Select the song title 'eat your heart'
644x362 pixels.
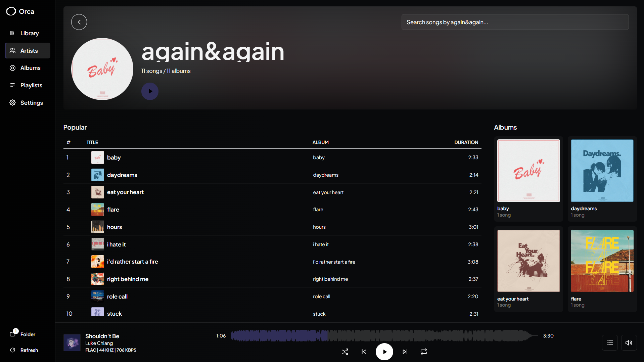pos(125,192)
